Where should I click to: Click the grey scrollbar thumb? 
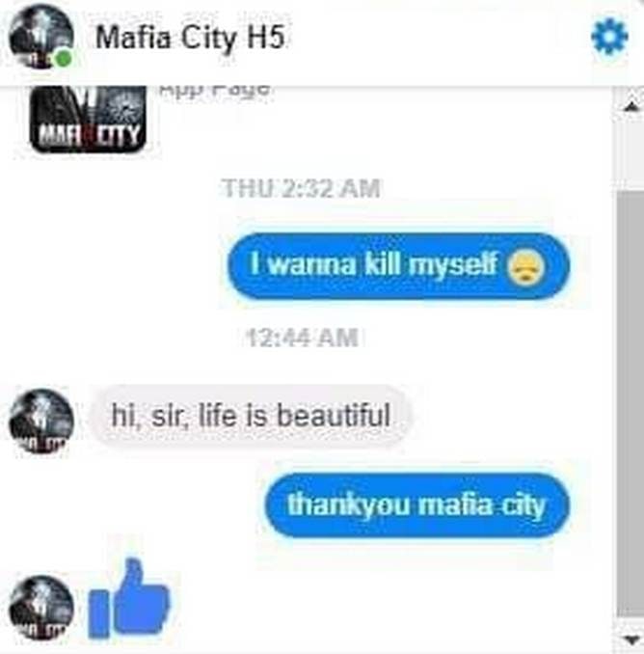[631, 404]
